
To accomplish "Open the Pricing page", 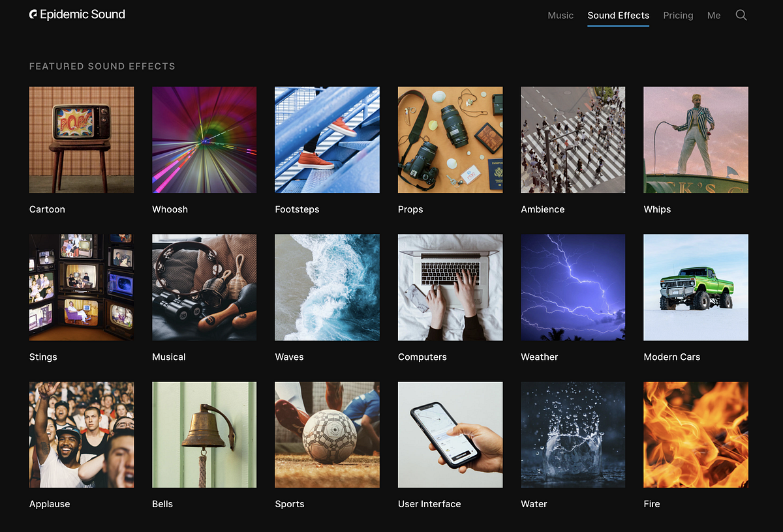I will 678,15.
